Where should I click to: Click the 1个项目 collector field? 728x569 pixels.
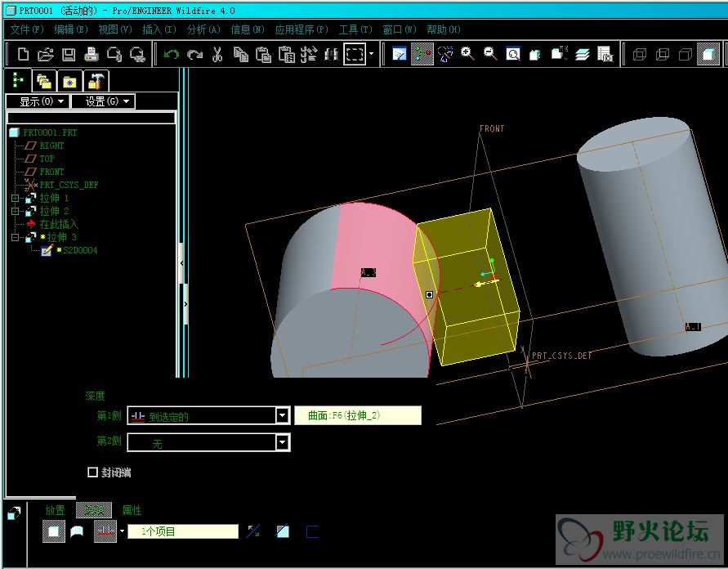click(183, 531)
